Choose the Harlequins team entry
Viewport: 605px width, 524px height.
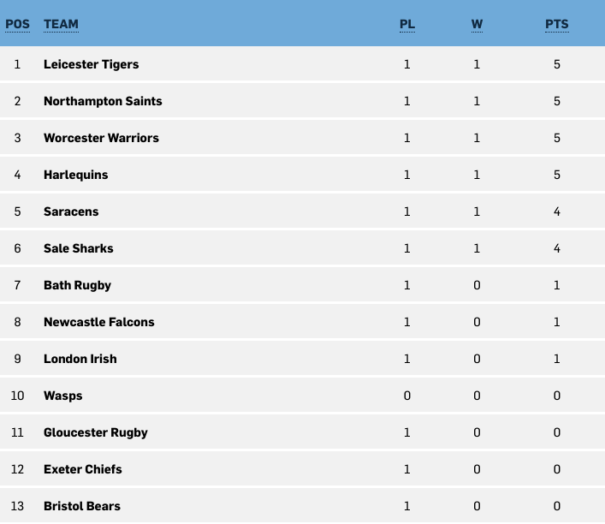click(76, 175)
